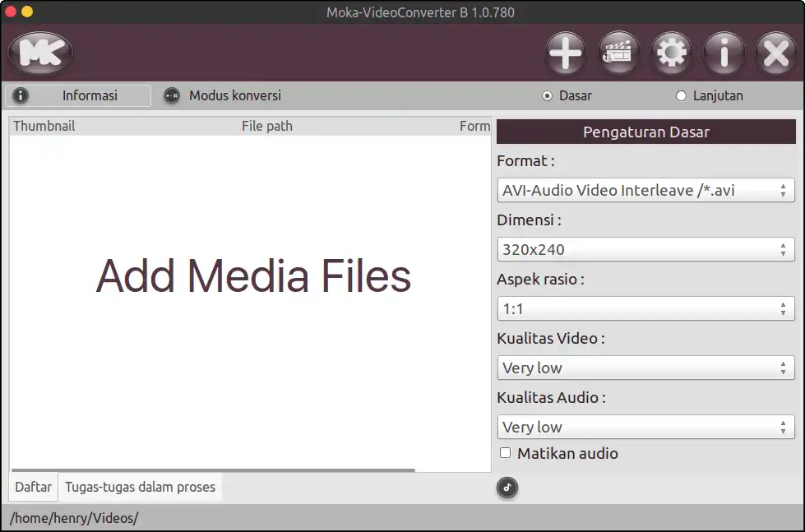Open the Kualitas Video dropdown
This screenshot has height=532, width=805.
(645, 368)
